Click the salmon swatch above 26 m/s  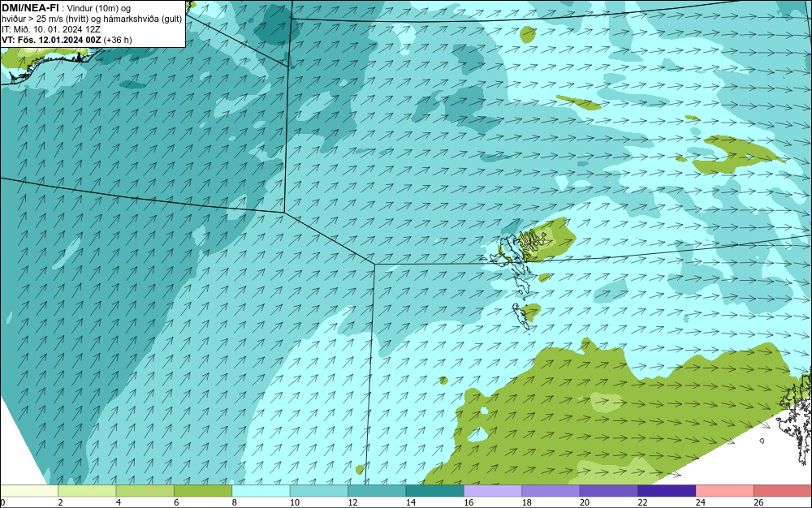pyautogui.click(x=783, y=491)
